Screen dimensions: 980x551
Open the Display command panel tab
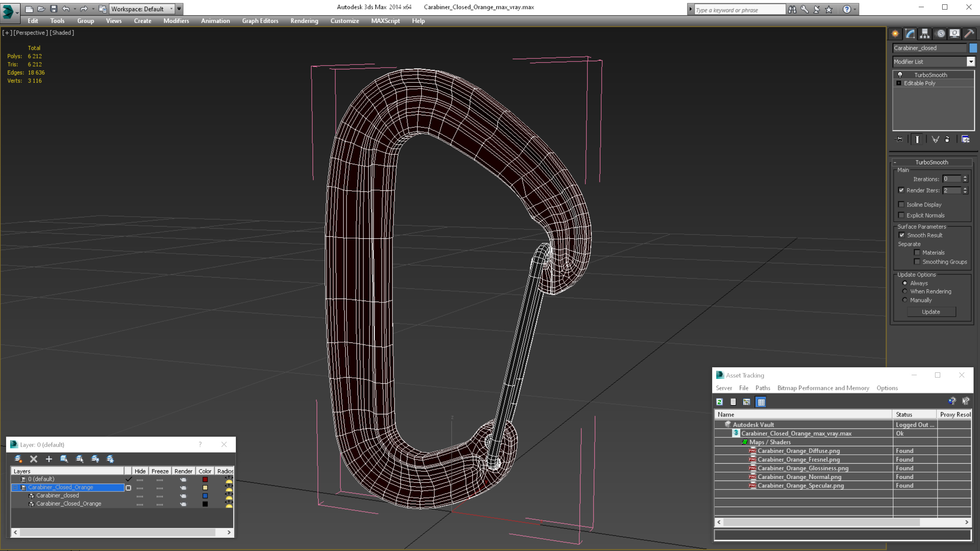pos(954,33)
